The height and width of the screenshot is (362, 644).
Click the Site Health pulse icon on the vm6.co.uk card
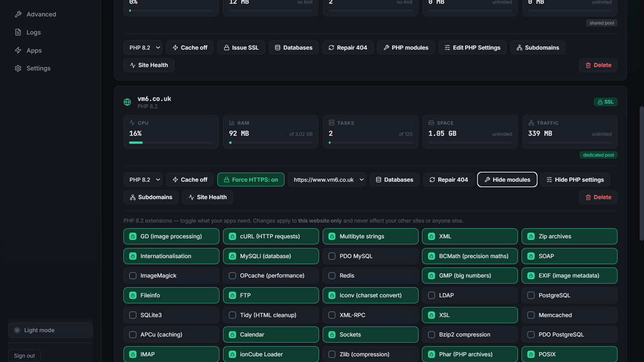(191, 197)
